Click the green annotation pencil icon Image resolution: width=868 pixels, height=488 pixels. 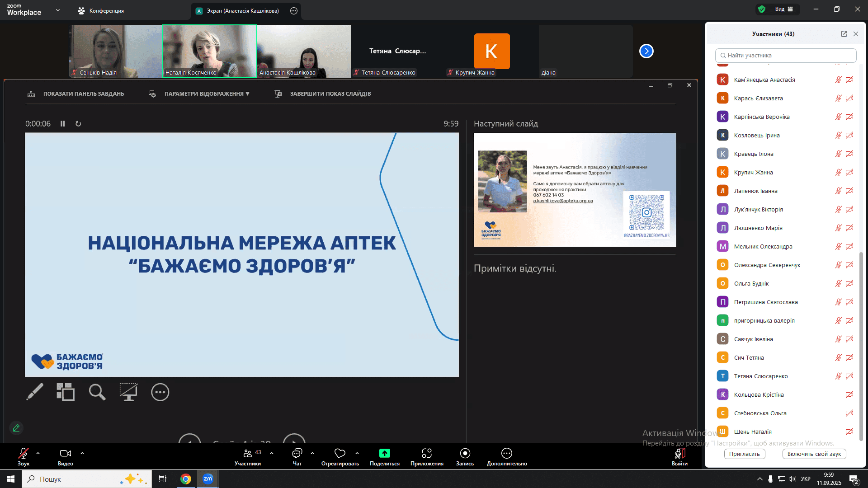click(16, 427)
